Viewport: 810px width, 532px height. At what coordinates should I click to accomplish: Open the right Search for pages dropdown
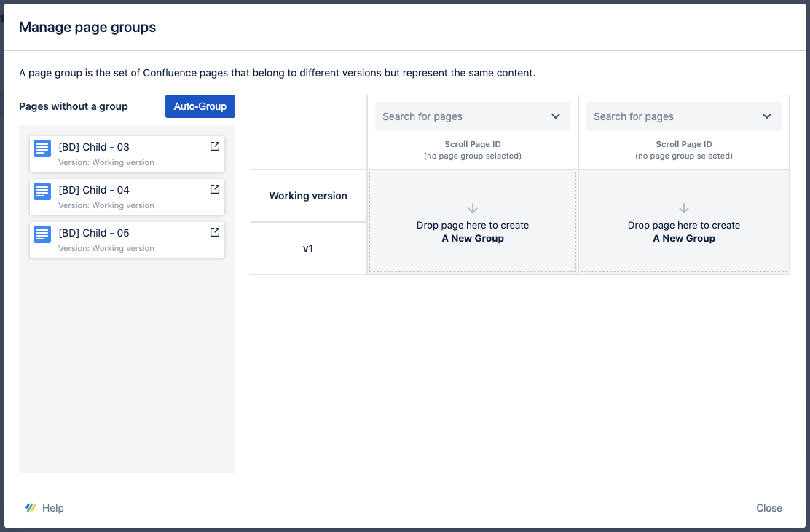[683, 116]
